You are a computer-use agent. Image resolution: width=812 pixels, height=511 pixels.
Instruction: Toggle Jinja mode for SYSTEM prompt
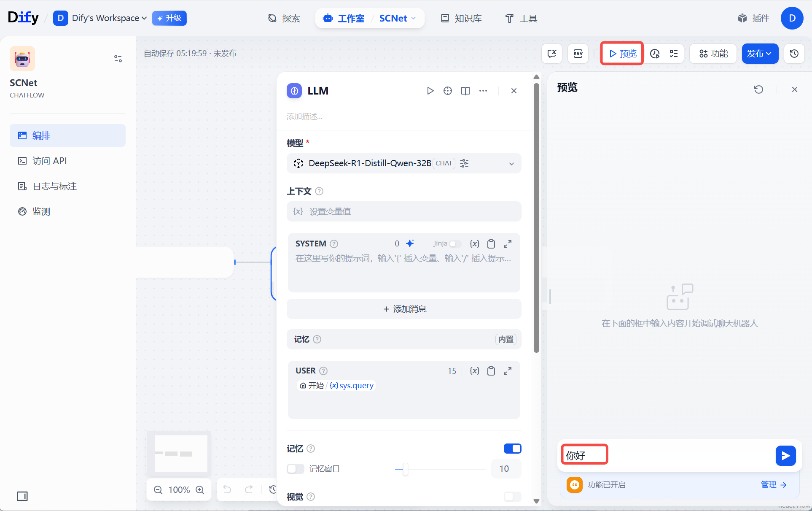tap(455, 243)
